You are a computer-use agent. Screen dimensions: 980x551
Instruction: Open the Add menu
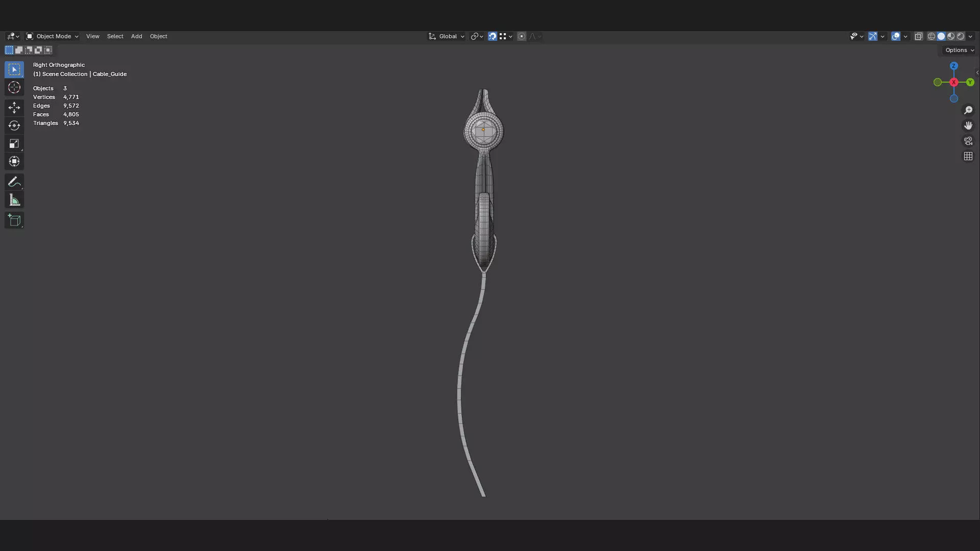[x=136, y=36]
